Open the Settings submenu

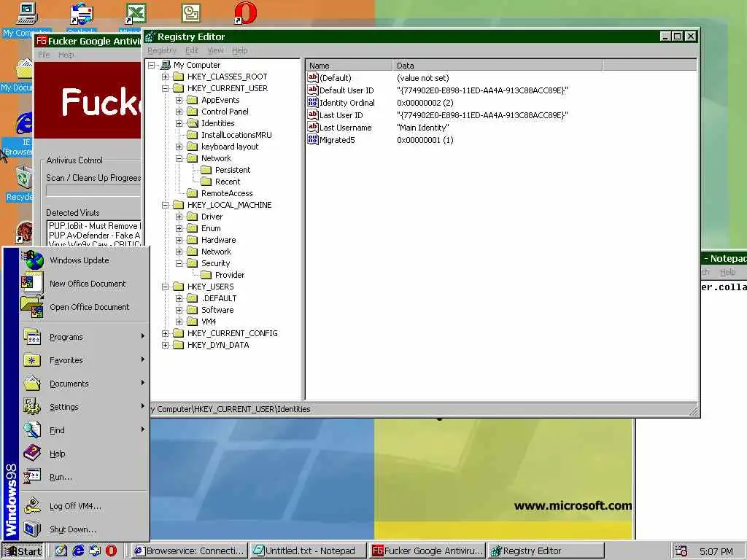tap(84, 407)
